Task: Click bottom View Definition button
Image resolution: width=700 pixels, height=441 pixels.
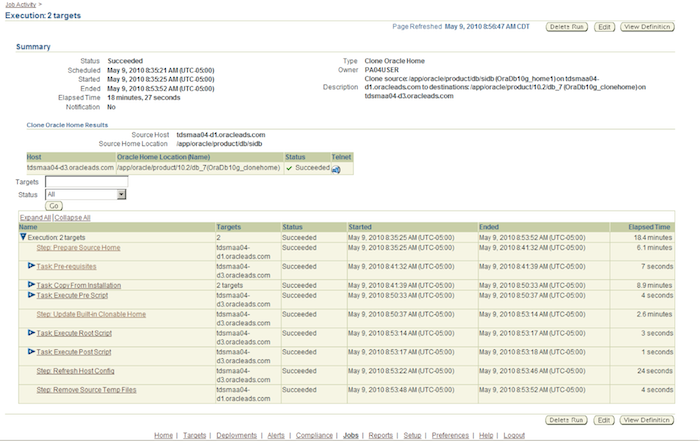Action: point(647,420)
